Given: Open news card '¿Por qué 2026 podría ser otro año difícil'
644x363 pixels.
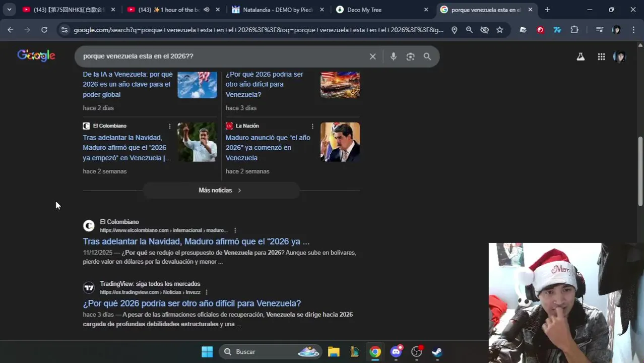Looking at the screenshot, I should [x=265, y=84].
